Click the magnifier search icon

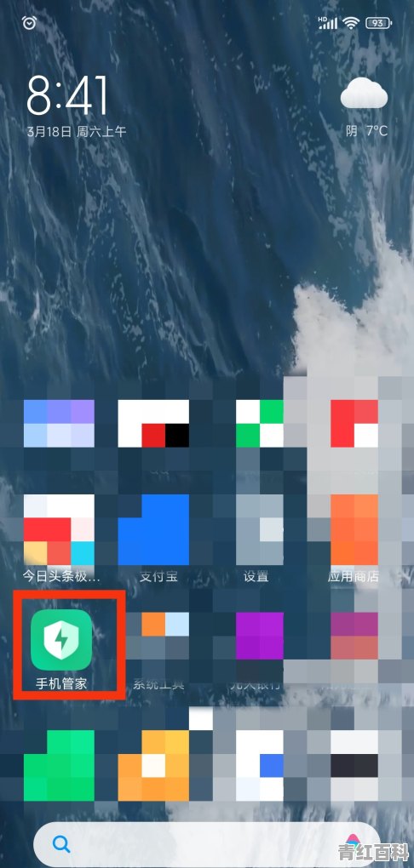[x=61, y=843]
